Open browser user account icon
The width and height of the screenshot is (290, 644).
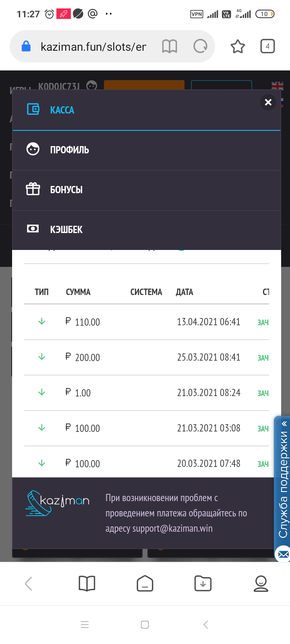tap(261, 583)
